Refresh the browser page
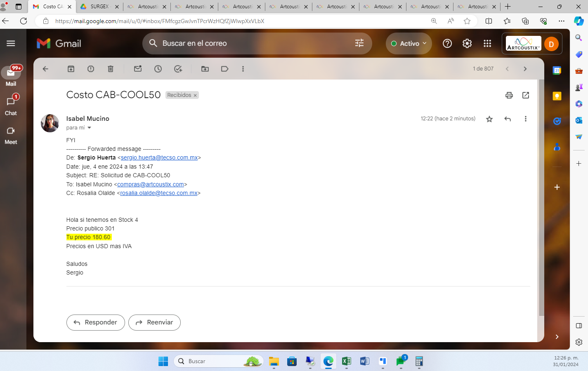This screenshot has width=588, height=371. coord(24,21)
